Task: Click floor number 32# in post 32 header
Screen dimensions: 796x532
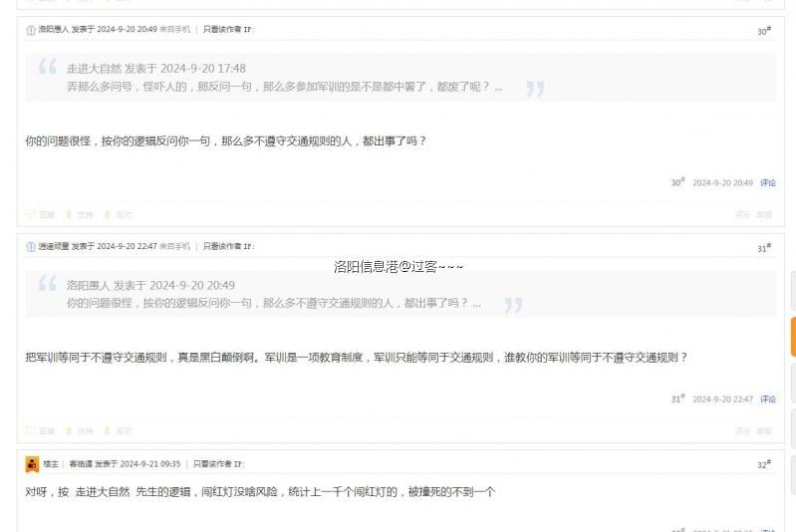Action: (x=764, y=464)
